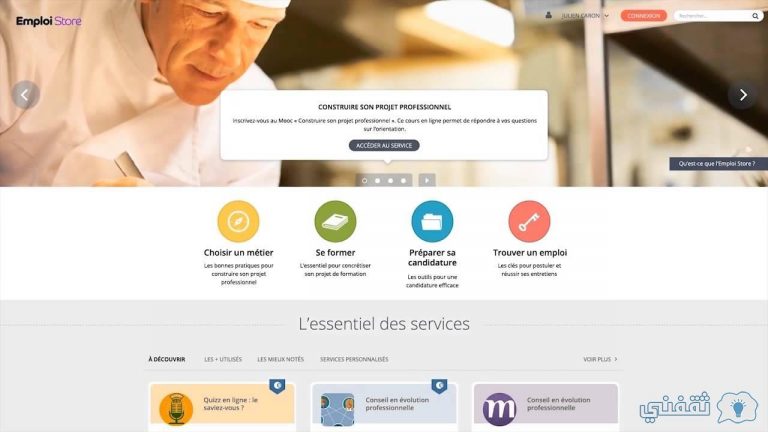Open the green book Se former icon

[335, 221]
